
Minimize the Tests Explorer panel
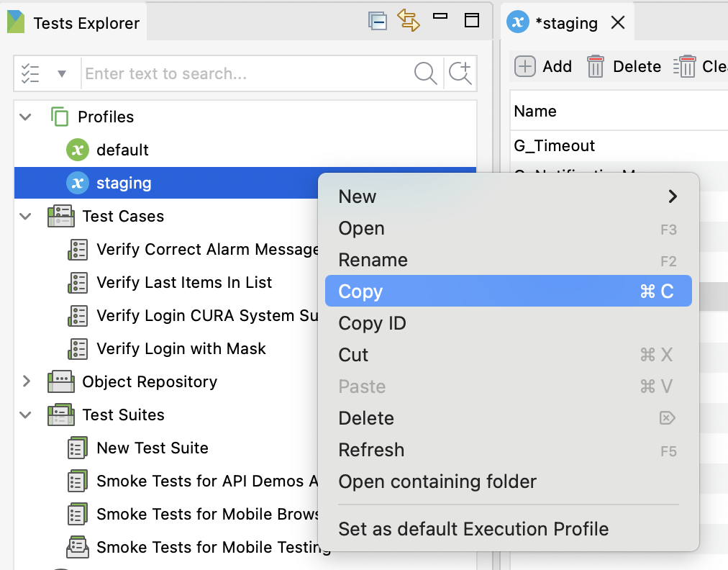coord(440,16)
